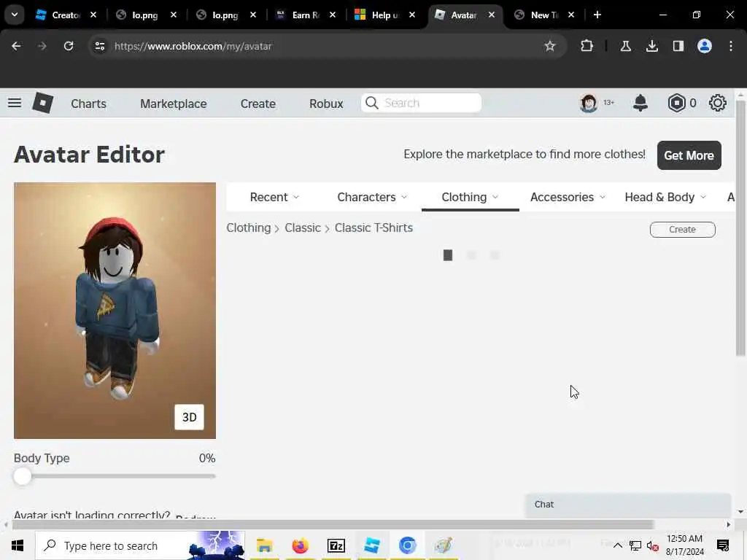
Task: Open File Explorer from the taskbar
Action: (x=264, y=545)
